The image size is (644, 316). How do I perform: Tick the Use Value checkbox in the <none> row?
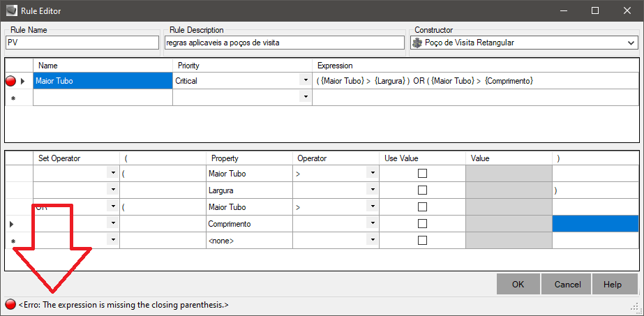click(422, 240)
